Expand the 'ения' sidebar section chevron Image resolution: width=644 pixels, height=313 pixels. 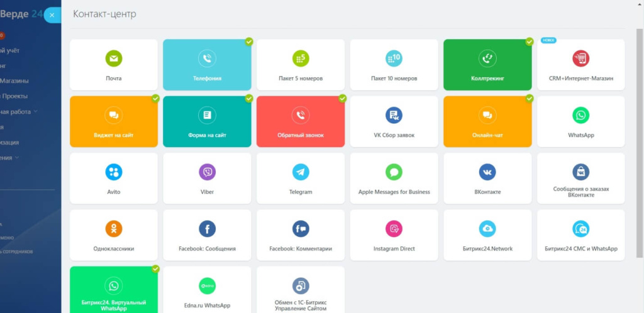pos(17,158)
